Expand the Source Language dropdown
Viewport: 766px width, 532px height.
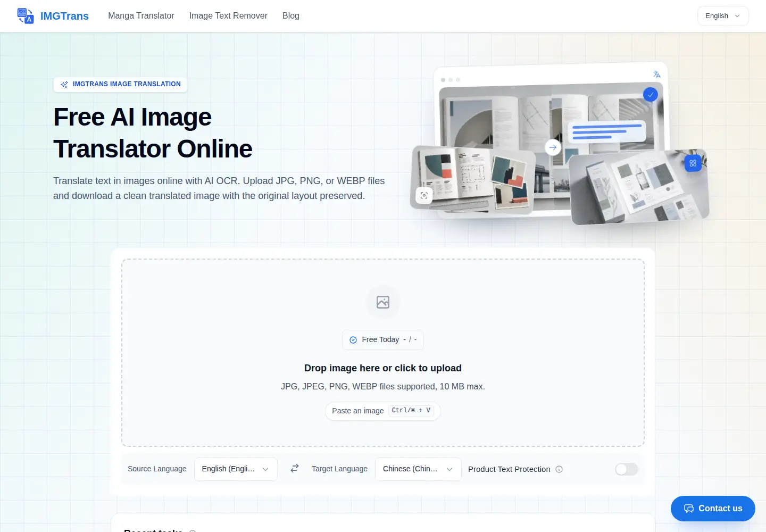click(x=236, y=469)
